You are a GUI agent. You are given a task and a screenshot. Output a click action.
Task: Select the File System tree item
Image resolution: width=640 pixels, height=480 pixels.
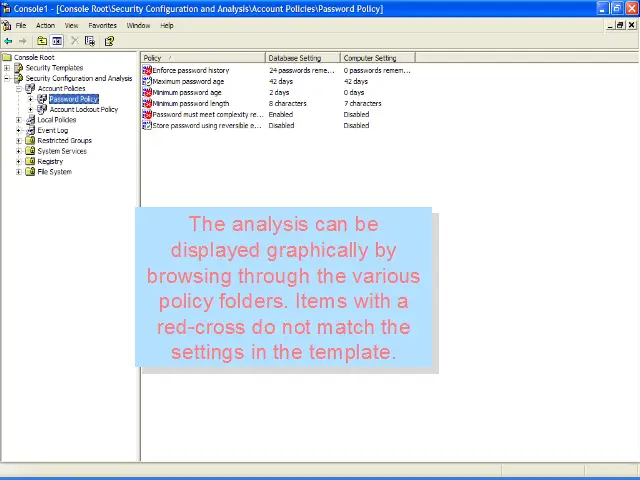coord(54,172)
